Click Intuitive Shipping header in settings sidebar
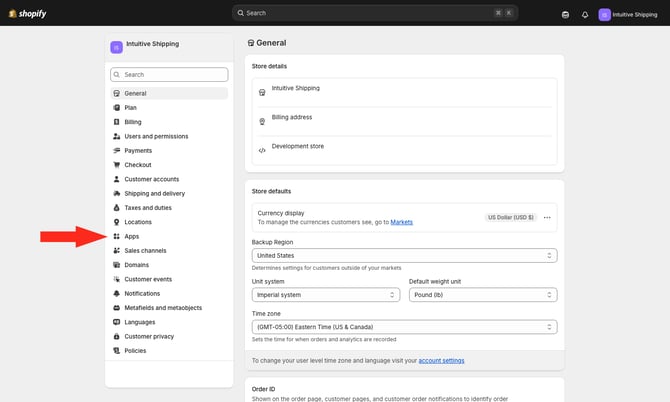This screenshot has height=402, width=670. (169, 47)
